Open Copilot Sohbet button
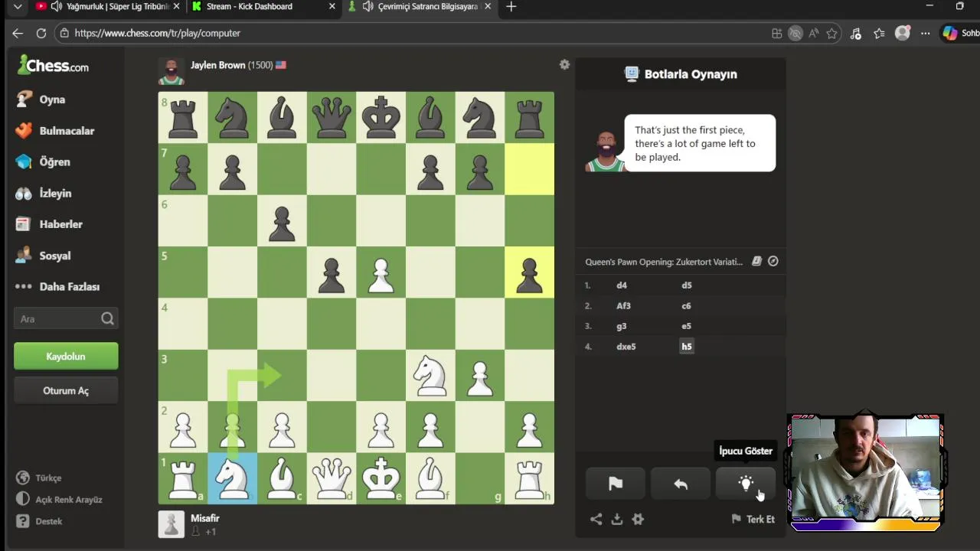 click(960, 33)
